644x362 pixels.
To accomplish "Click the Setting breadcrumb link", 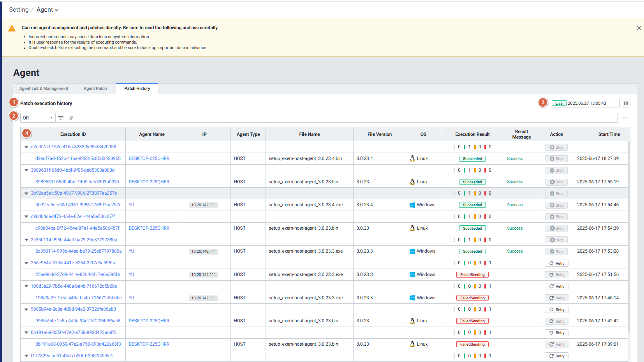I will [19, 10].
